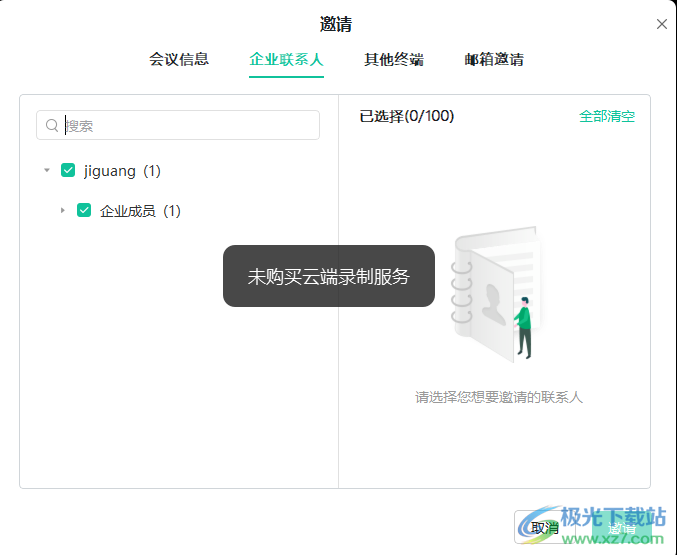Select the 企业成员 (1) tree label
This screenshot has height=555, width=677.
[x=140, y=211]
